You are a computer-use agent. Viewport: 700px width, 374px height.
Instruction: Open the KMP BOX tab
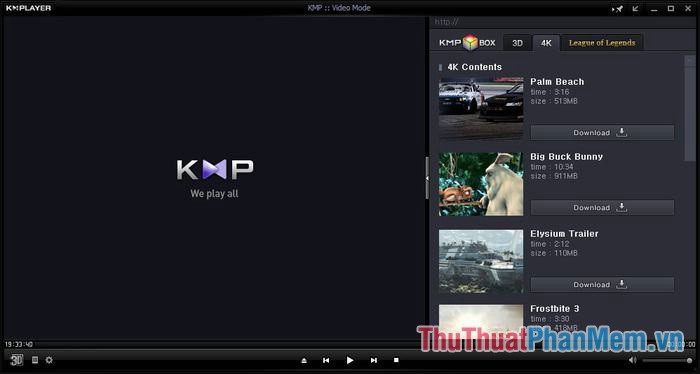[x=467, y=42]
